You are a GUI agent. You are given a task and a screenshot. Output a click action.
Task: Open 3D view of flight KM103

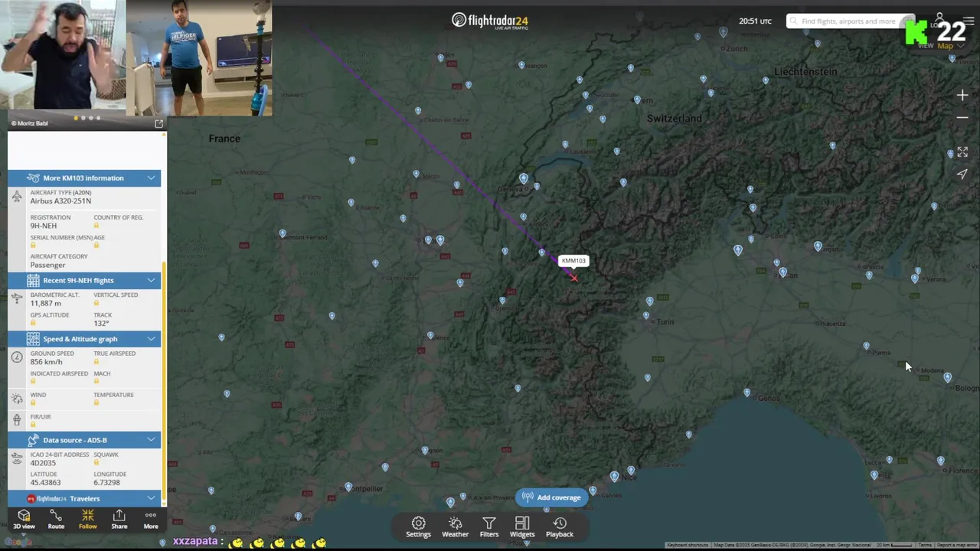pos(24,520)
